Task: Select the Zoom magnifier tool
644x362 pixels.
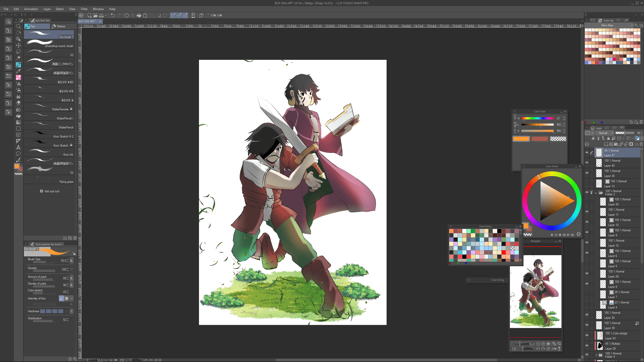Action: point(18,26)
